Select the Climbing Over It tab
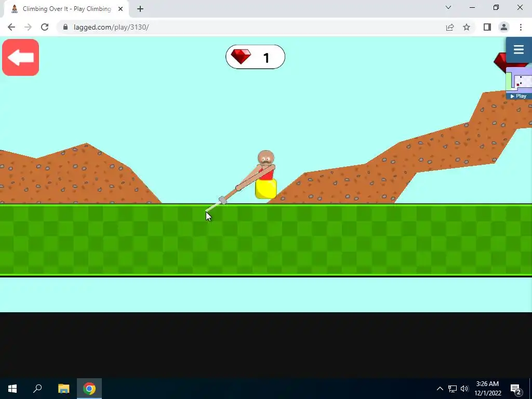532x399 pixels. pos(66,9)
